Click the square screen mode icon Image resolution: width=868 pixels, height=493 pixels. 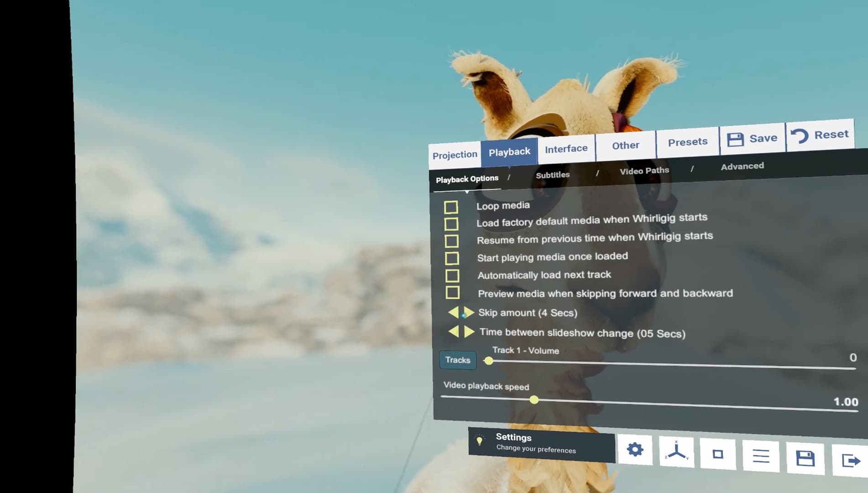718,454
